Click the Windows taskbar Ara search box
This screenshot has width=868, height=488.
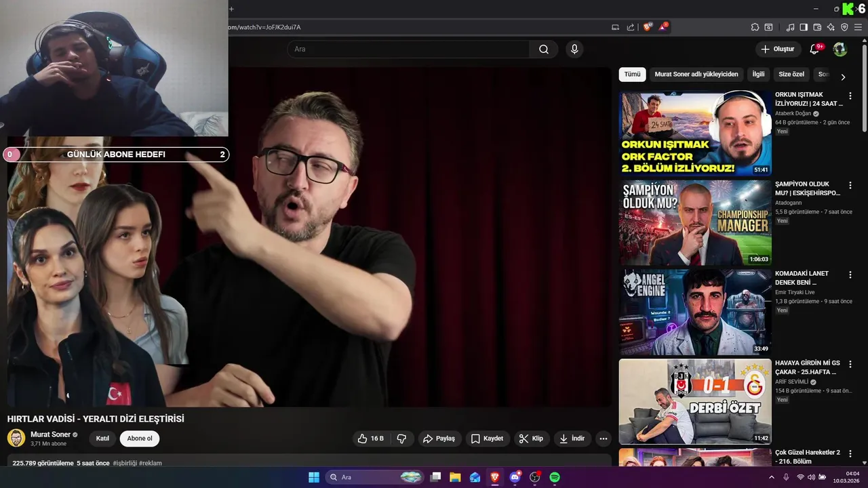coord(375,477)
